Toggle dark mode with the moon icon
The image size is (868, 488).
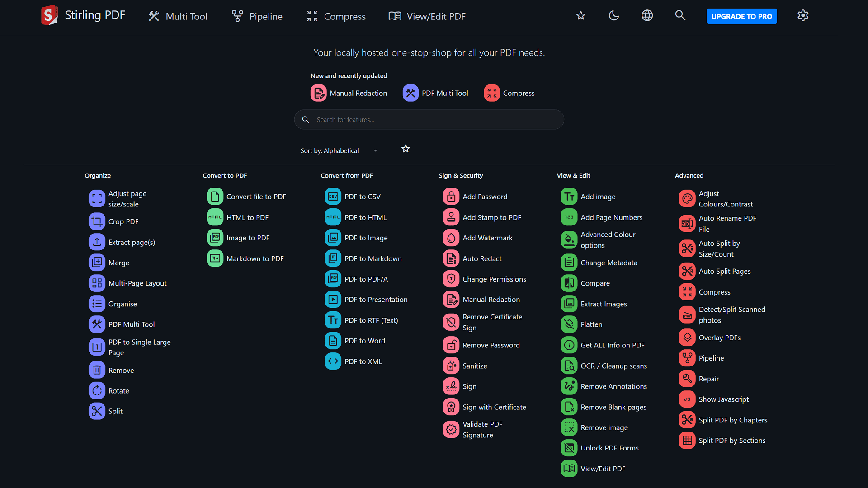click(x=613, y=16)
